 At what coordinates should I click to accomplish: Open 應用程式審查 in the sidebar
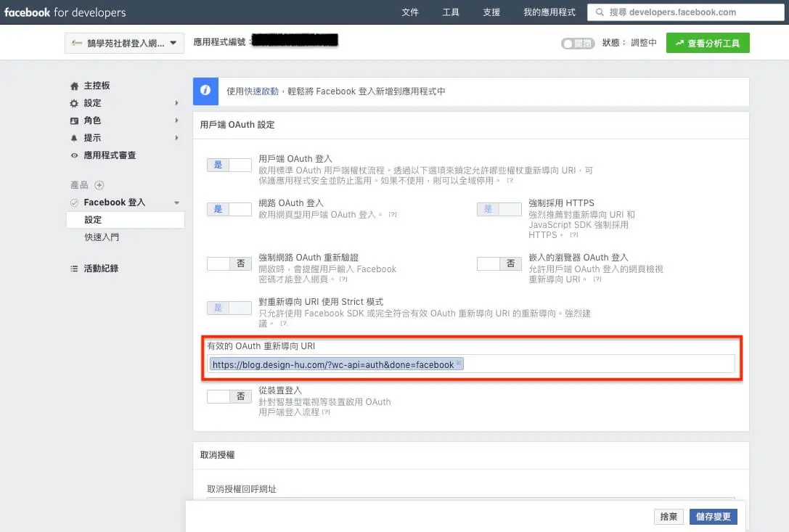110,155
